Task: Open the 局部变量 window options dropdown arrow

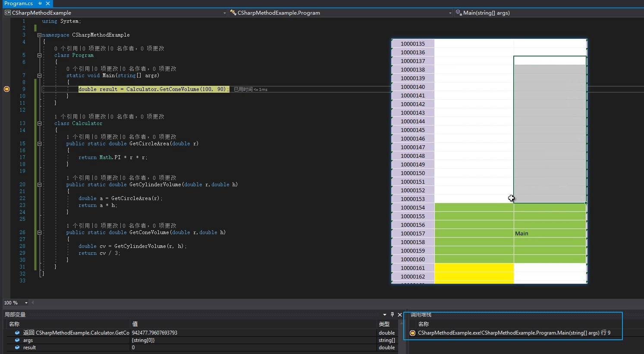Action: (x=384, y=315)
